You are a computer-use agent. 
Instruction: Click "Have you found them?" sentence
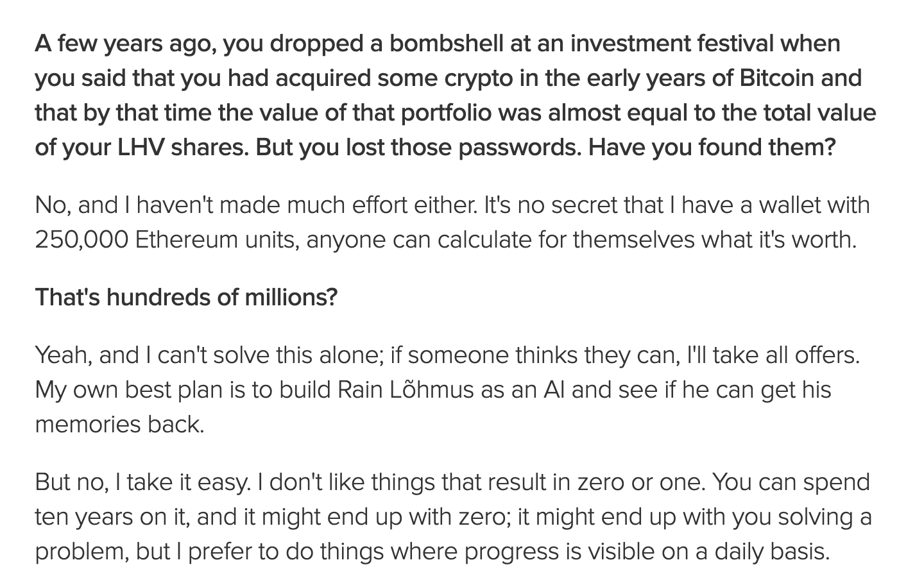[x=712, y=148]
